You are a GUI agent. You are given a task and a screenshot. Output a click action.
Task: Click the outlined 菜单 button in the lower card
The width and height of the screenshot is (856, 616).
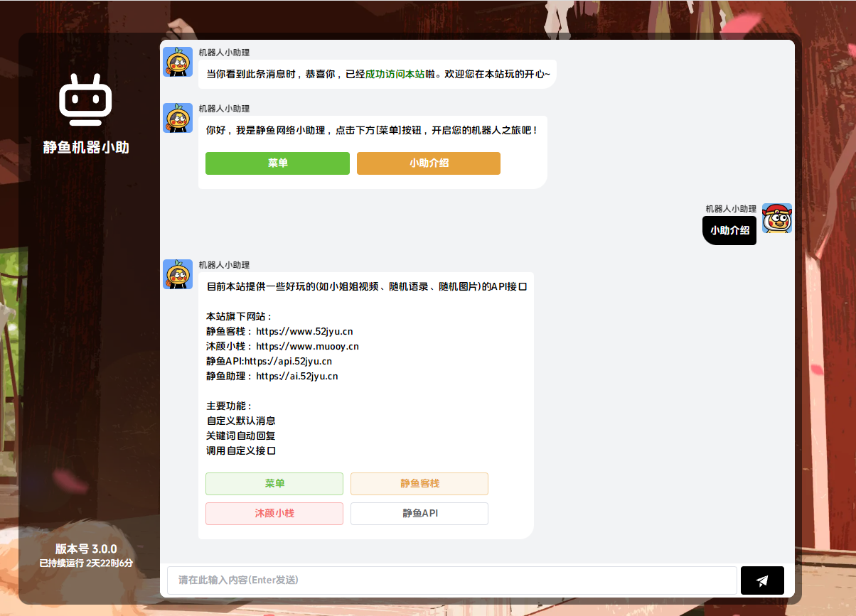tap(274, 484)
